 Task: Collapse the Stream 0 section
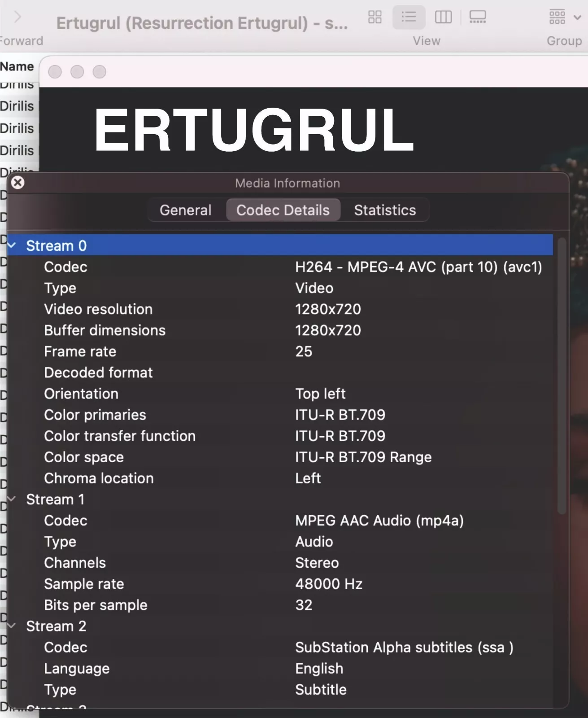12,245
